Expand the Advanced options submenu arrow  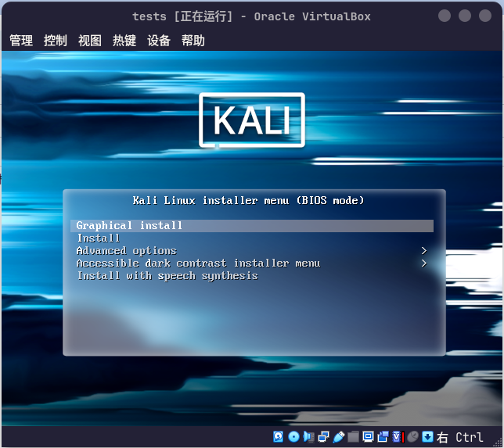[424, 251]
